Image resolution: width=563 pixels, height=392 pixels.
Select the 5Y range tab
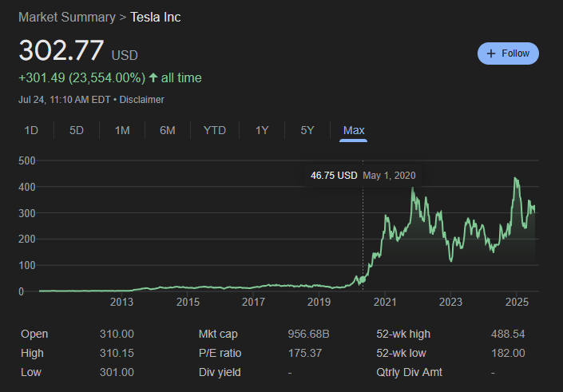[307, 130]
